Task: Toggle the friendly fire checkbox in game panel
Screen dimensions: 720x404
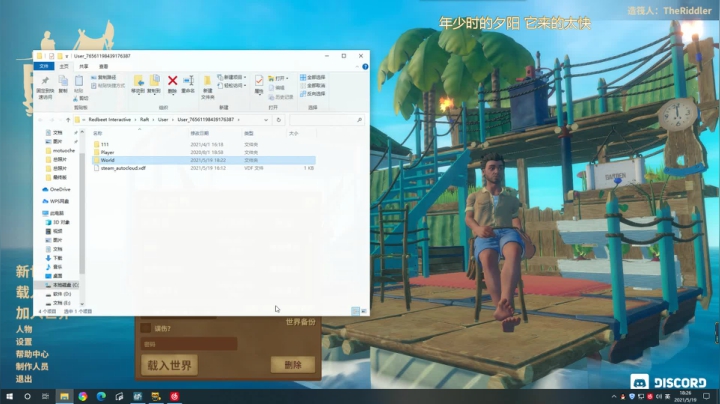Action: point(146,328)
